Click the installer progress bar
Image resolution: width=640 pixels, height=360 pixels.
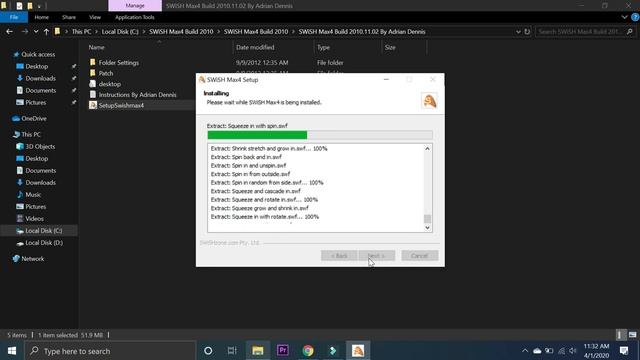(320, 135)
